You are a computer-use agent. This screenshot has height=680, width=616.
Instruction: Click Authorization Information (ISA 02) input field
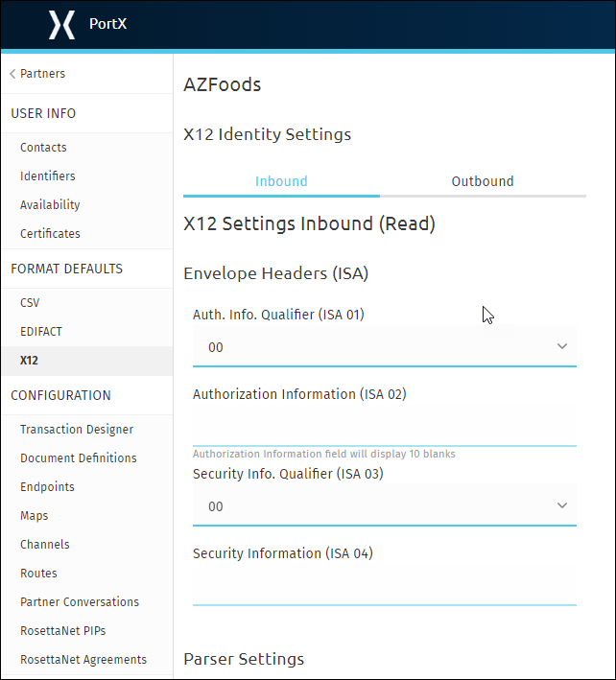385,426
